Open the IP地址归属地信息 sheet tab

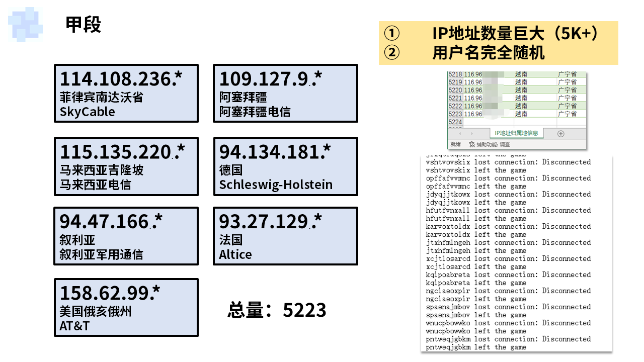click(516, 133)
